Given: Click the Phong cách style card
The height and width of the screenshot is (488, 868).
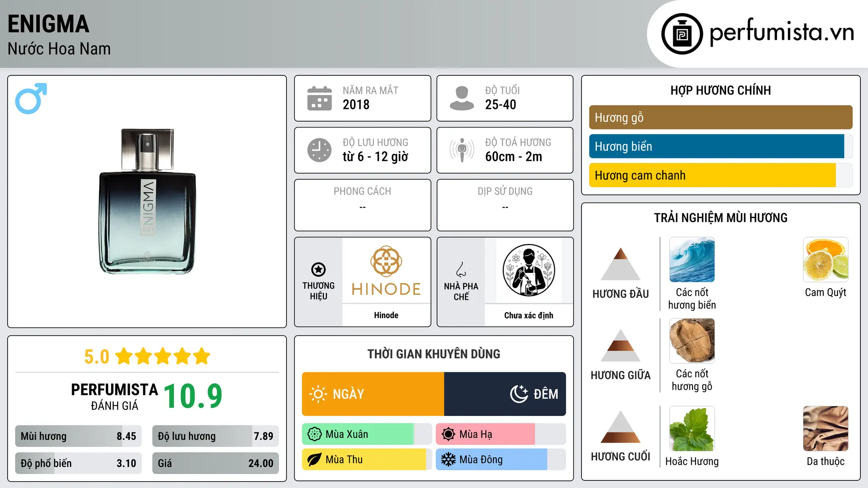Looking at the screenshot, I should (362, 205).
